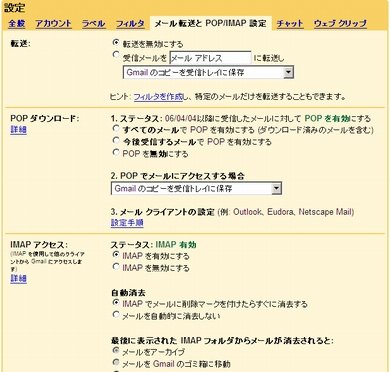Click the IMAP アクセス: section label
Image resolution: width=390 pixels, height=372 pixels.
point(39,245)
